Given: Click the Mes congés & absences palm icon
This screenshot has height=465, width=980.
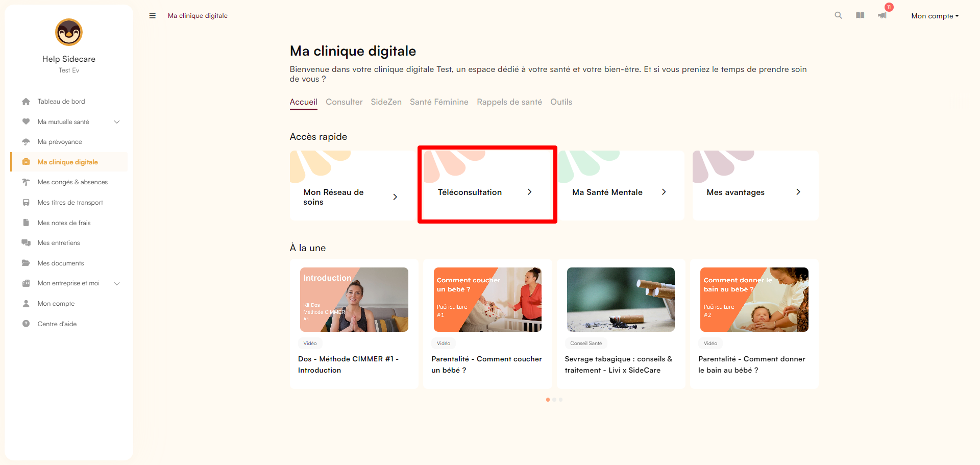Looking at the screenshot, I should [x=26, y=182].
